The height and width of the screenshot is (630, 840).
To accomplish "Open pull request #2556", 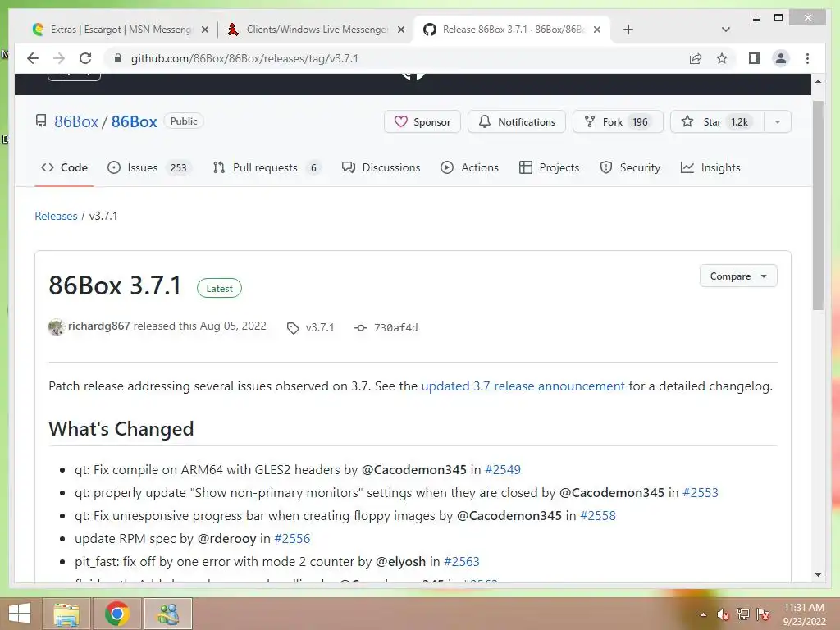I will [292, 539].
